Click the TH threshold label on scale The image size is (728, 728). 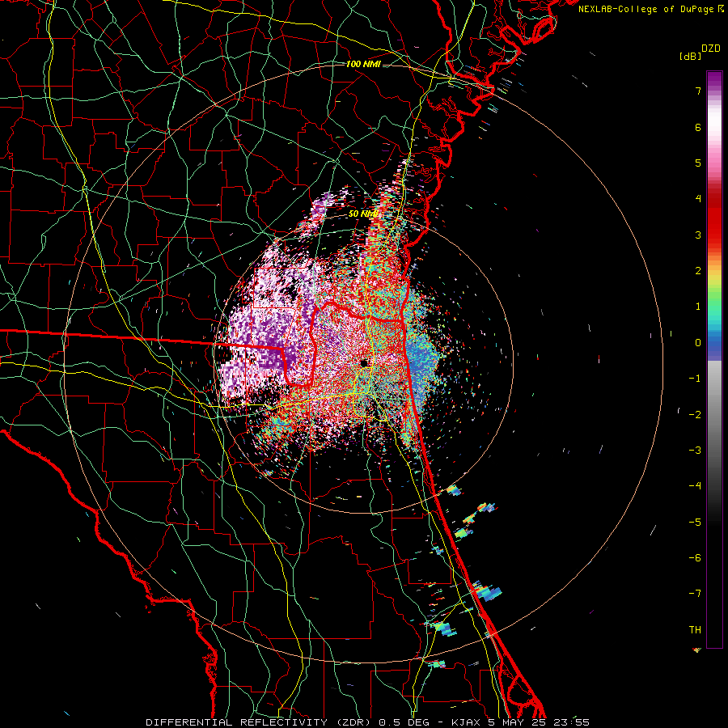tap(695, 629)
